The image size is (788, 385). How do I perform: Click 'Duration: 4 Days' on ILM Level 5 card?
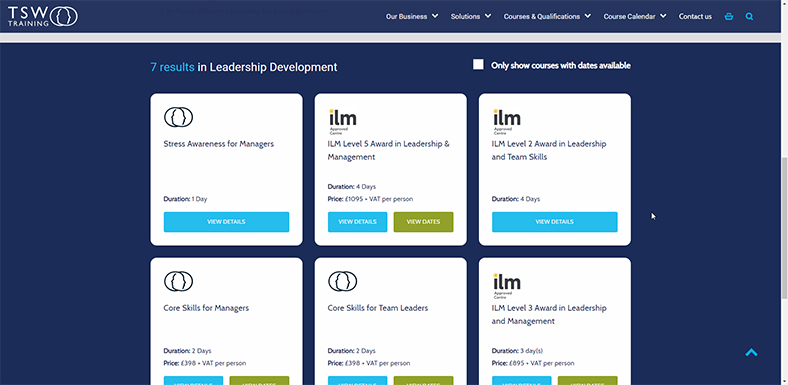tap(352, 186)
